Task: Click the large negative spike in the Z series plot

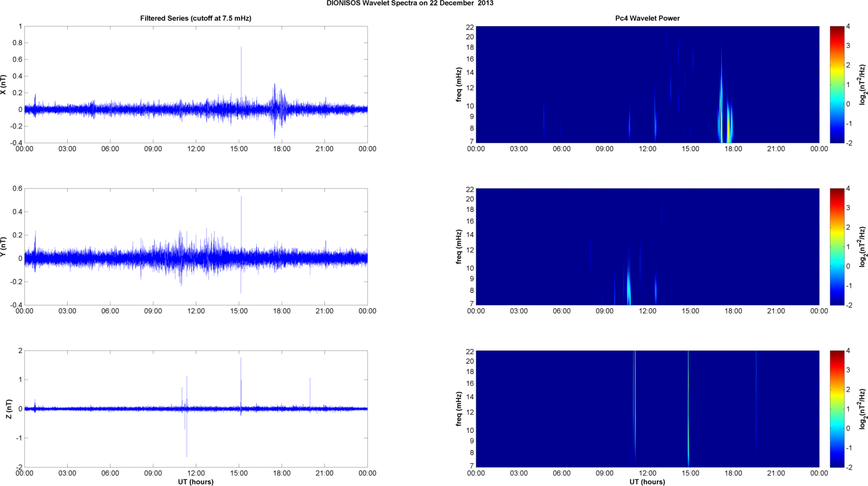Action: tap(187, 433)
